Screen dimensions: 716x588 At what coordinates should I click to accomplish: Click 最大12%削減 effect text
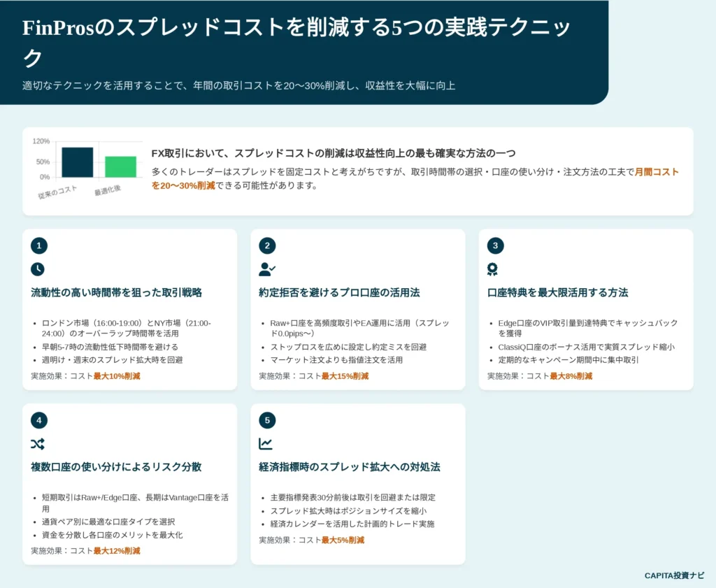click(x=117, y=551)
